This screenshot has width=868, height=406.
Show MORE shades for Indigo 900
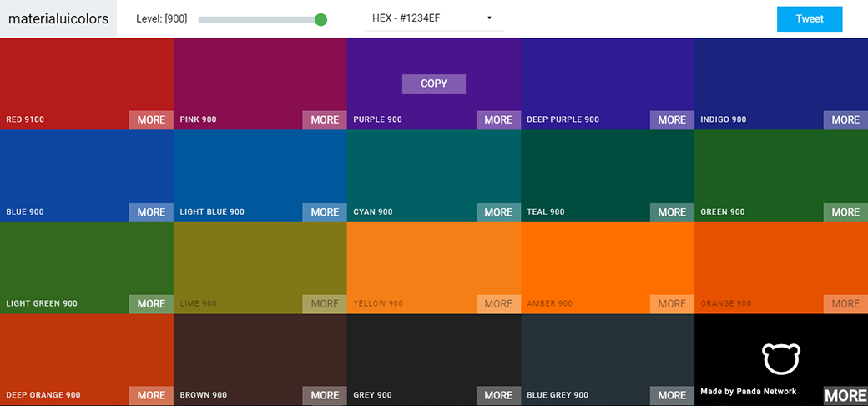845,120
